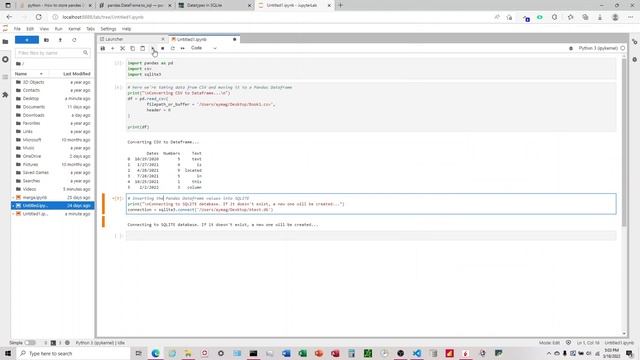640x360 pixels.
Task: Refresh the file list
Action: point(74,40)
